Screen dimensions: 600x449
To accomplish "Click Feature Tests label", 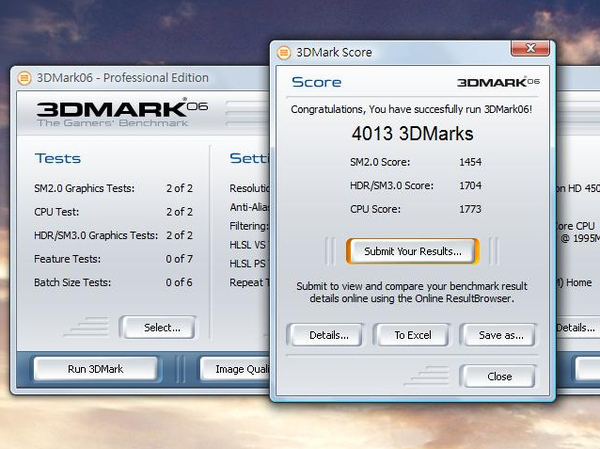I will (67, 259).
